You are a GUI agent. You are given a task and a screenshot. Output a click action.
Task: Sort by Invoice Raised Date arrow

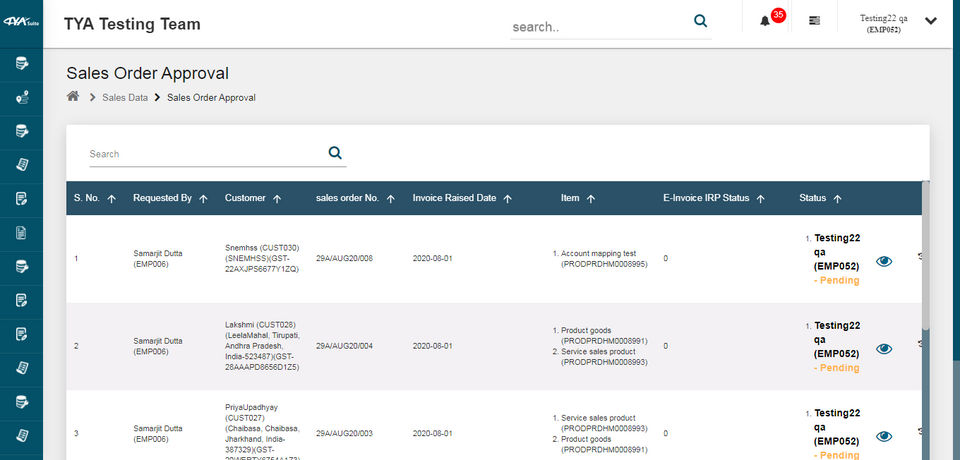[x=507, y=198]
